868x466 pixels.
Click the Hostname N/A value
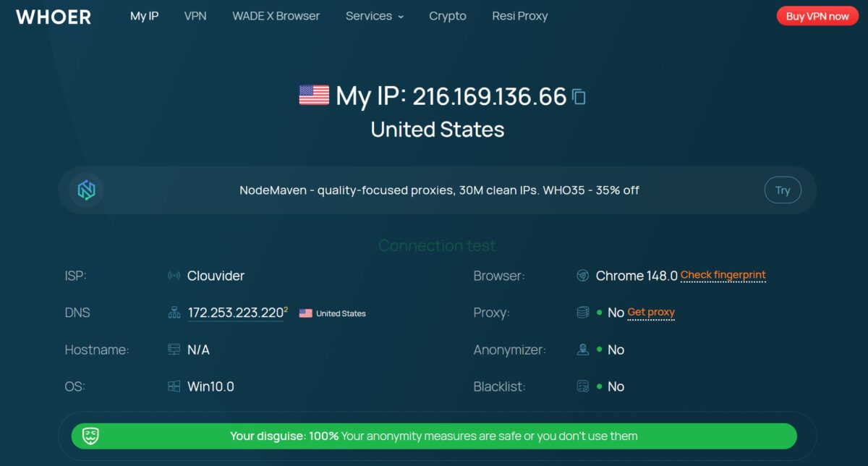point(198,349)
